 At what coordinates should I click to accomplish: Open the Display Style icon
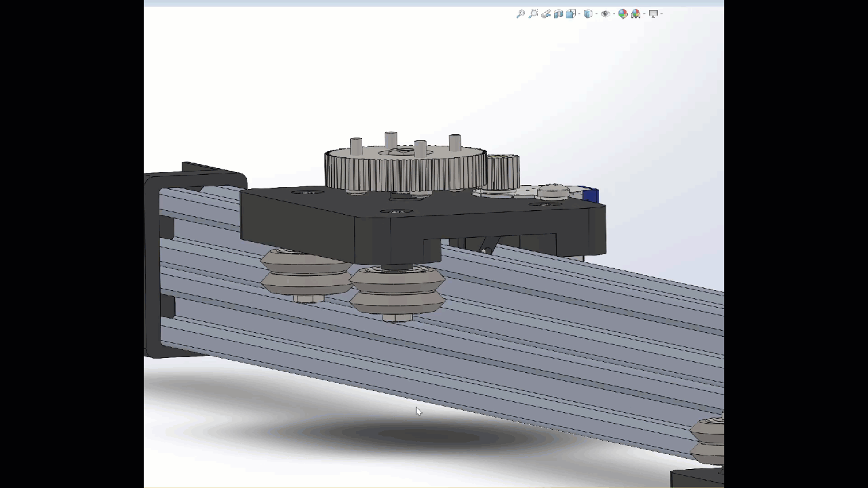pyautogui.click(x=588, y=14)
